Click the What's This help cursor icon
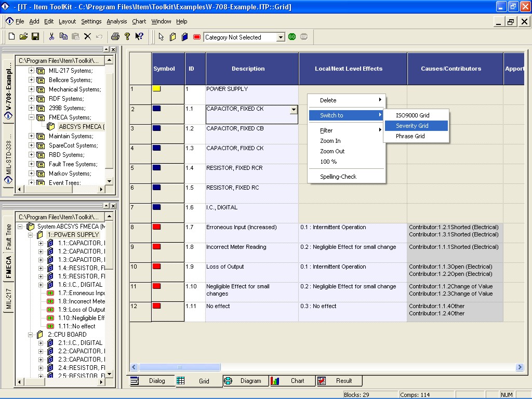This screenshot has width=532, height=399. coord(139,37)
